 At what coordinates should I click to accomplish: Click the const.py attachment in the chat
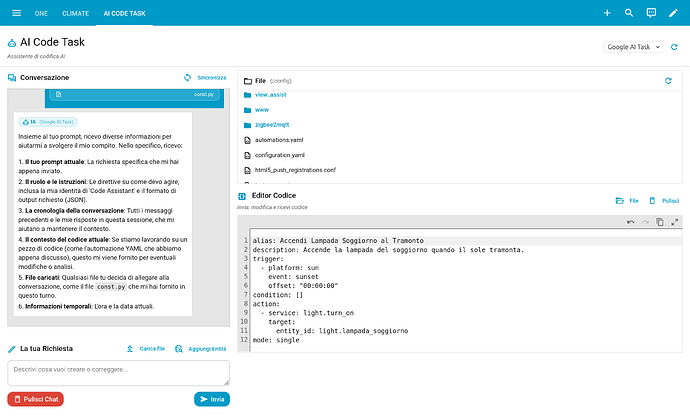click(134, 94)
